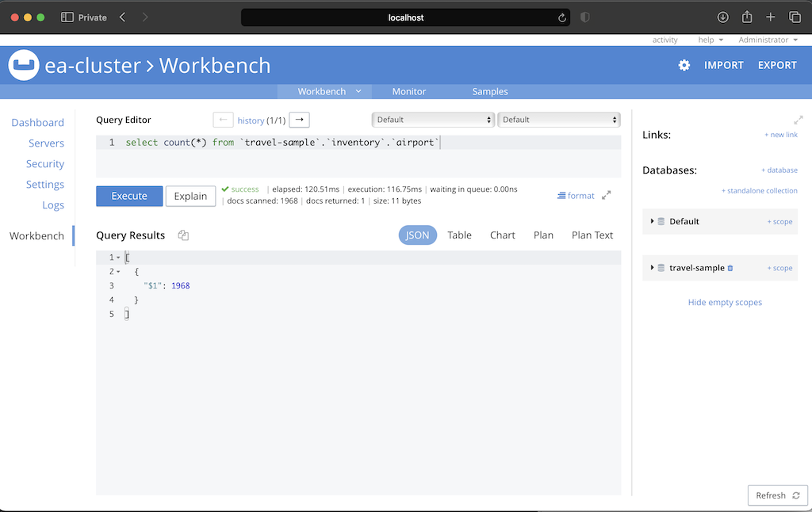Go to next query in history
The image size is (812, 512).
[x=299, y=120]
